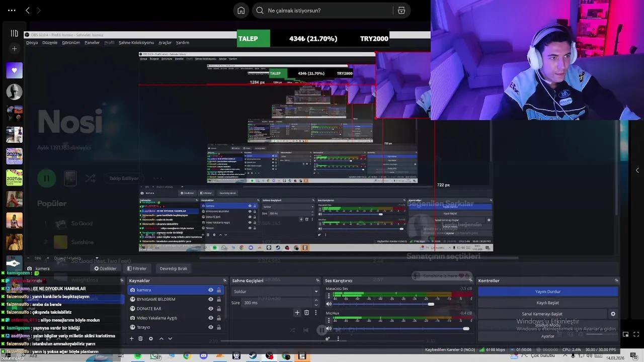Open Mic/Aux options dots menu
Screen dimensions: 644x362
(329, 320)
